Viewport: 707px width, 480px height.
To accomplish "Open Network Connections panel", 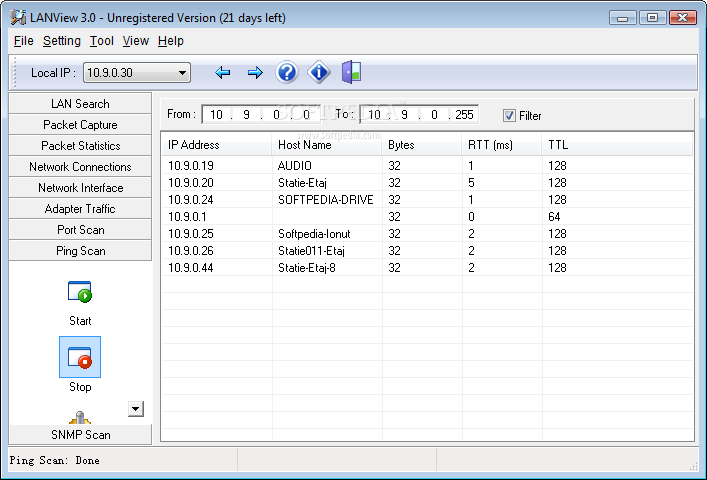I will pos(80,167).
